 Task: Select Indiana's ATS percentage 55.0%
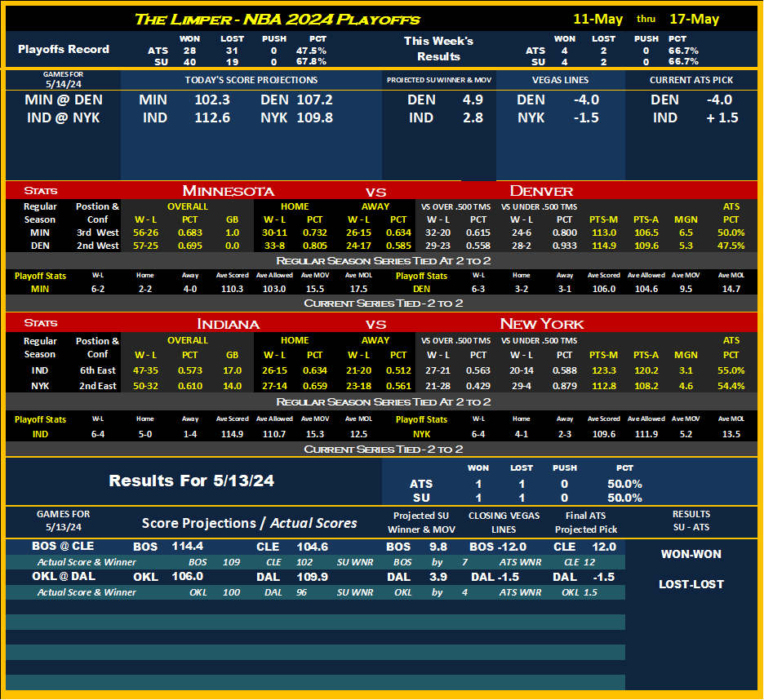(x=731, y=370)
